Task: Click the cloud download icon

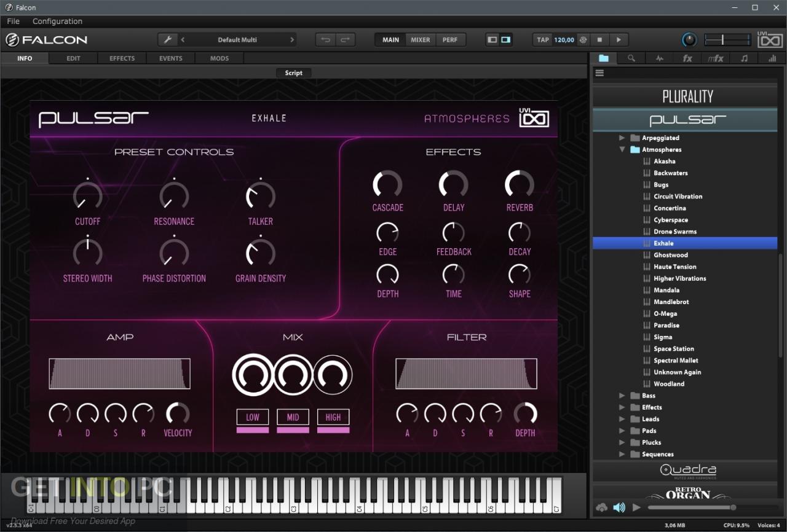Action: pos(601,507)
